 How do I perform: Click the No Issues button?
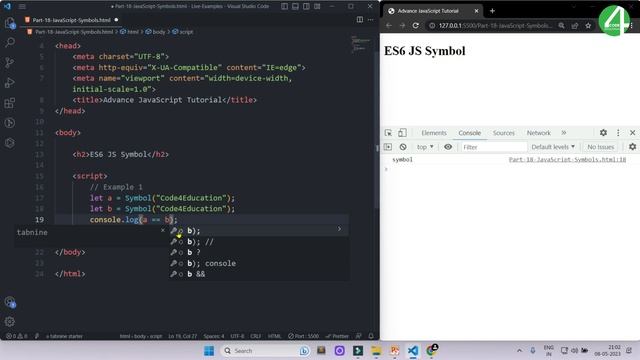(x=600, y=147)
